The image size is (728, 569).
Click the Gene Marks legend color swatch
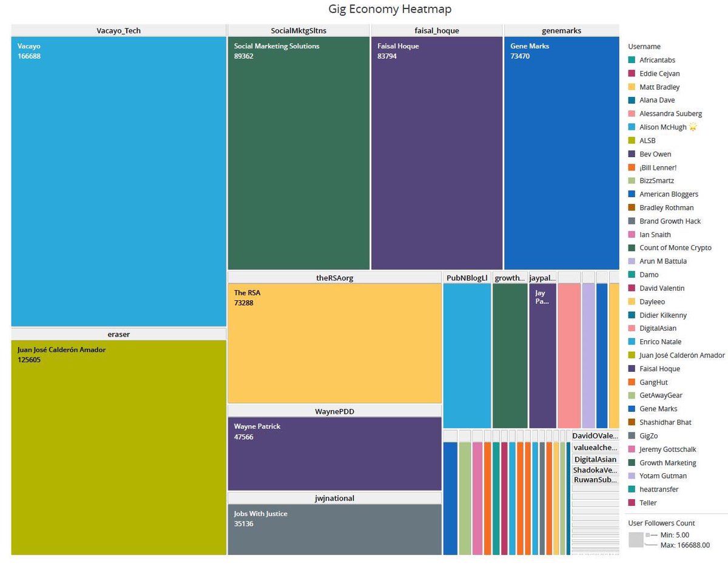(x=632, y=409)
